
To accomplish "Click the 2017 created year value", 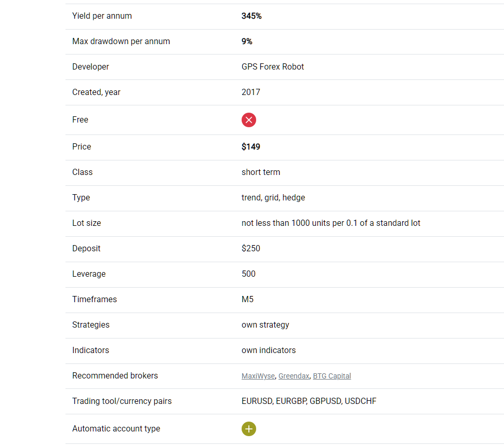I will [x=251, y=92].
